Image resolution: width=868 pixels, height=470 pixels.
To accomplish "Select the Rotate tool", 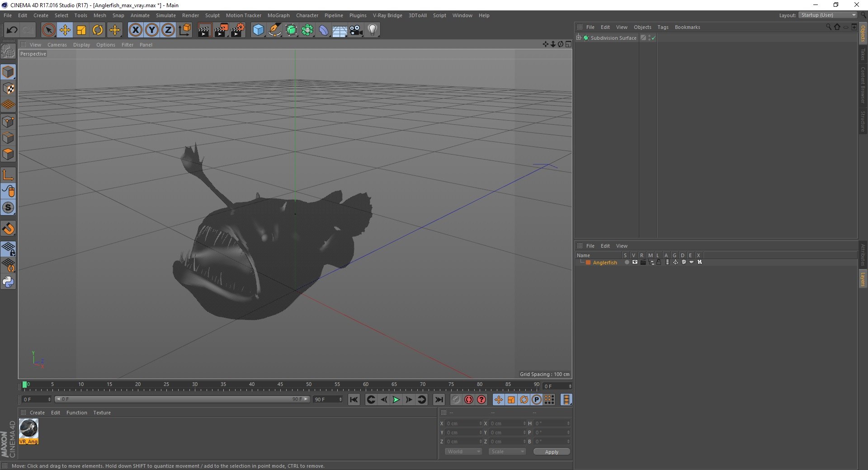I will tap(98, 30).
